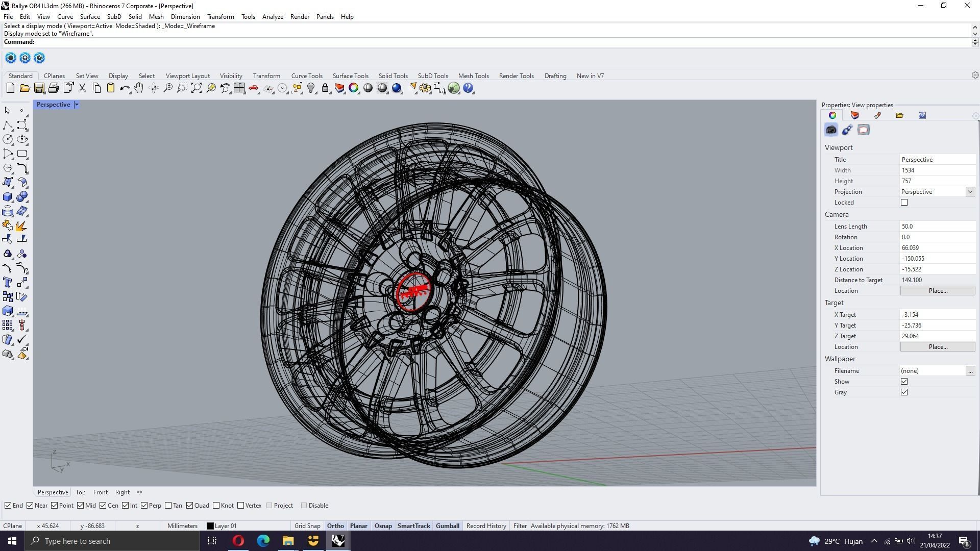Viewport: 980px width, 551px height.
Task: Switch to the Mesh Tools toolbar tab
Action: click(x=473, y=76)
